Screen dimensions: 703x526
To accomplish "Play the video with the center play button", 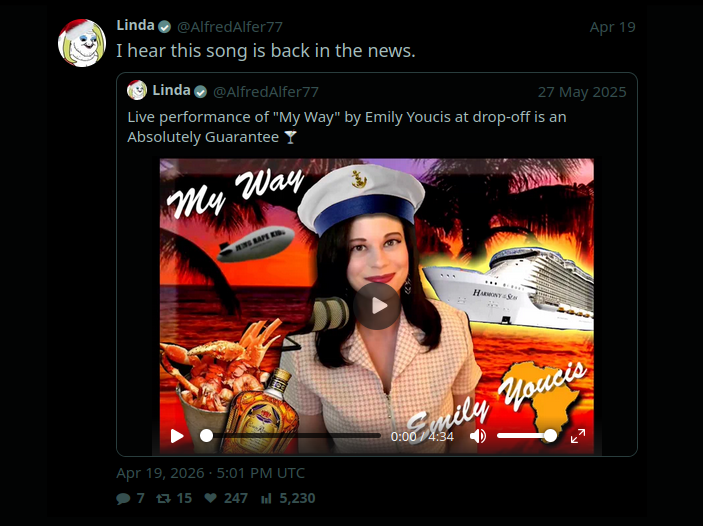I will (x=377, y=306).
